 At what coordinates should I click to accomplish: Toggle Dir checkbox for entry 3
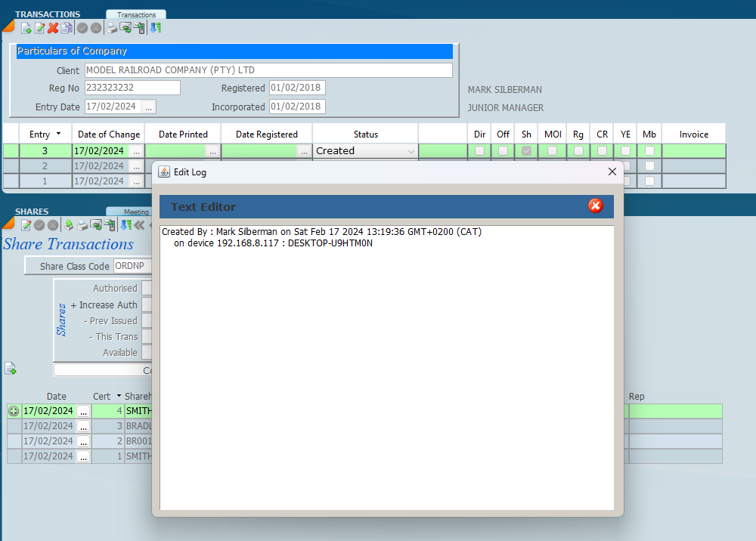pos(479,151)
